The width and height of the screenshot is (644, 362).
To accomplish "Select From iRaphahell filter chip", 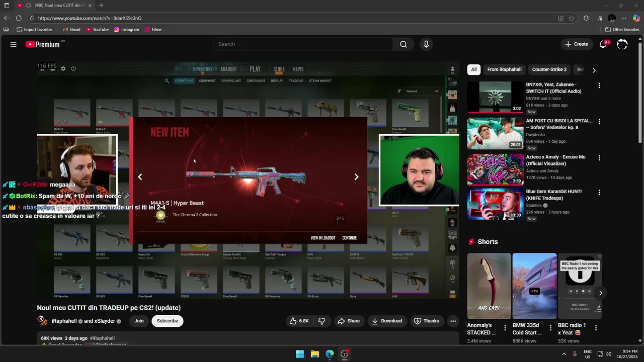I will (504, 69).
